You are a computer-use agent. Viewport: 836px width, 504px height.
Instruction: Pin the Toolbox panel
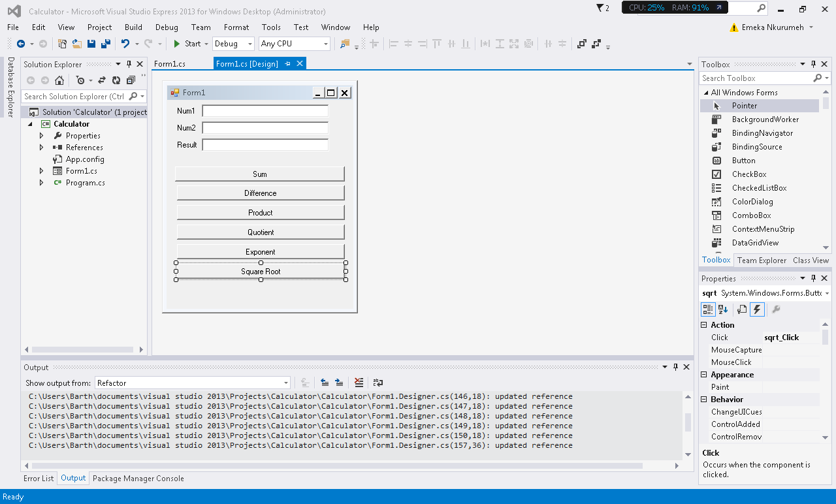coord(813,64)
